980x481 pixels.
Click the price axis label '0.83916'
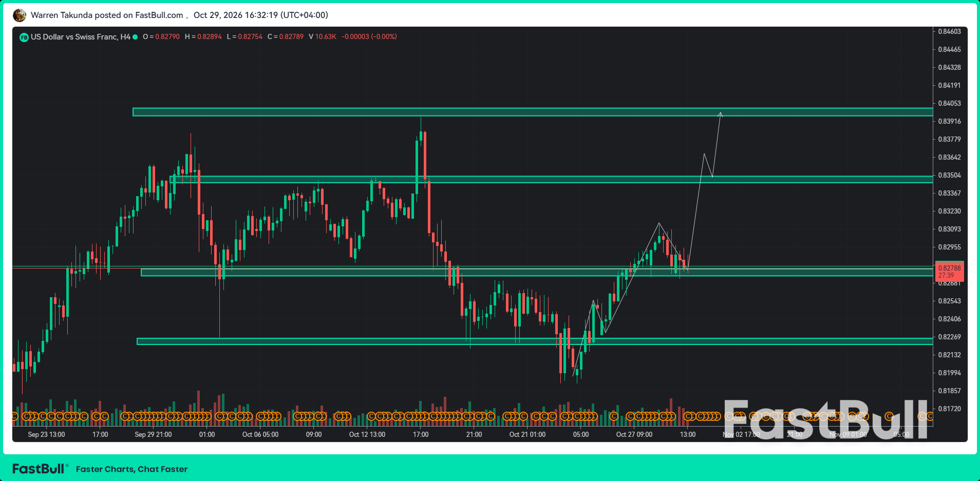coord(949,121)
